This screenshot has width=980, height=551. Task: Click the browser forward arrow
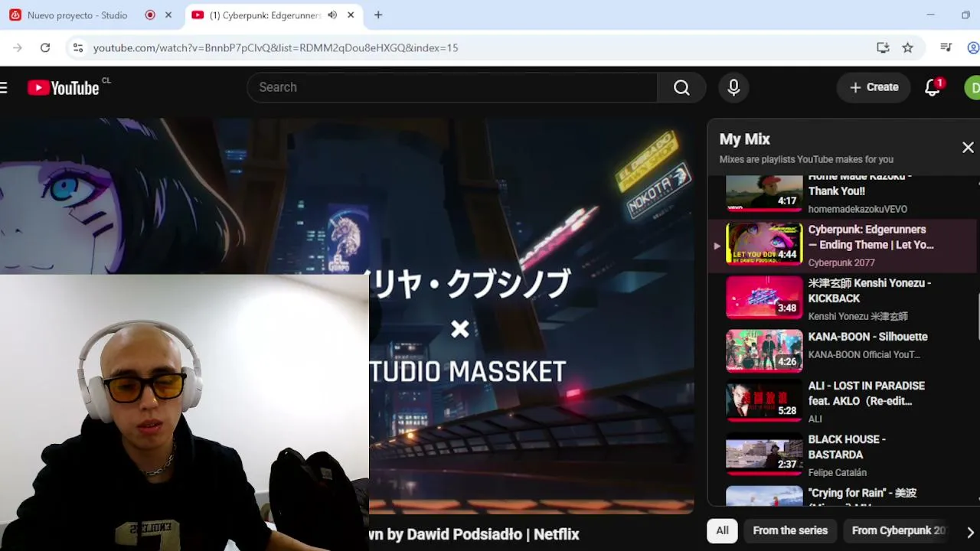tap(18, 47)
